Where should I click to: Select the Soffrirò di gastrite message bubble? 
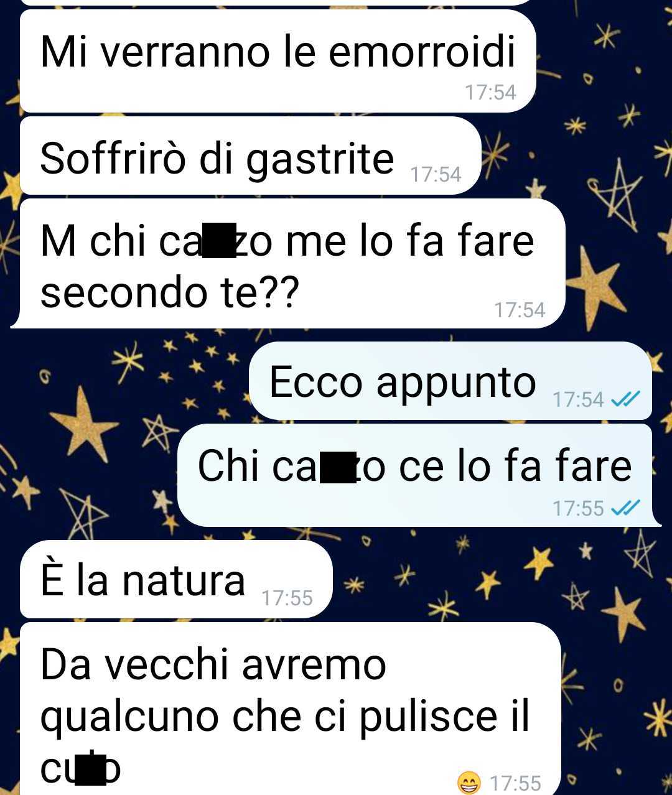[x=251, y=156]
